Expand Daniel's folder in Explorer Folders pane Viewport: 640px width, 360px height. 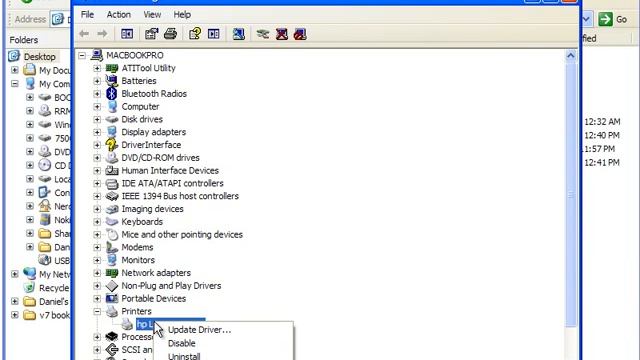point(15,302)
